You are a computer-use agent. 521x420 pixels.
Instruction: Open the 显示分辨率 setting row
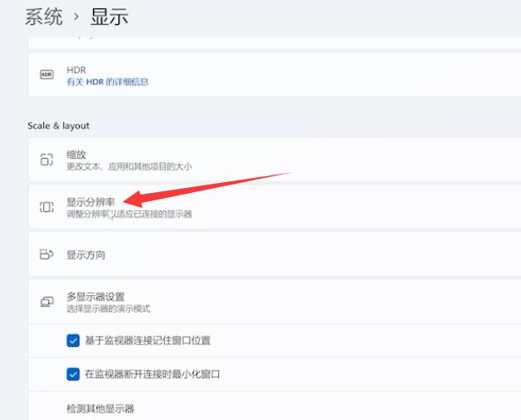(x=275, y=207)
